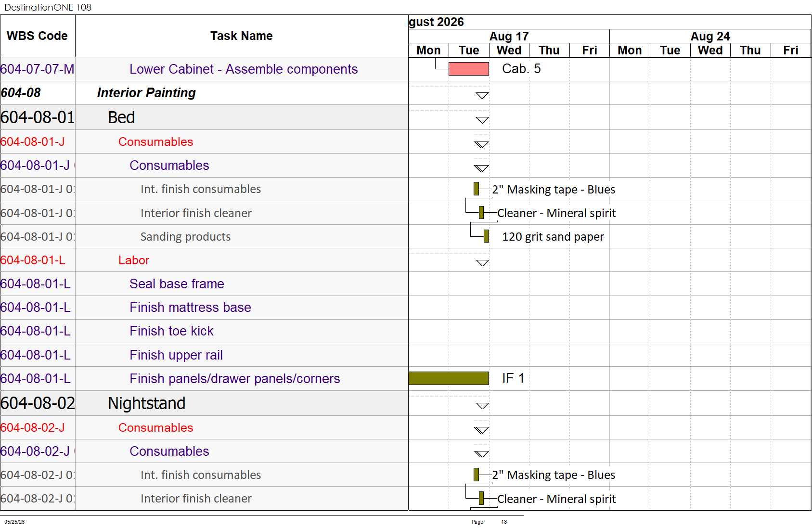Click the olive IF 1 Gantt bar

[449, 378]
